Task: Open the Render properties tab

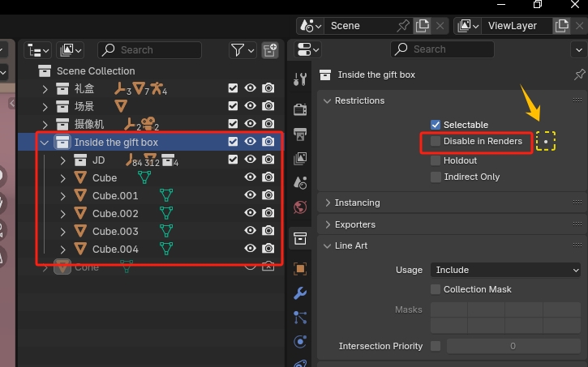Action: [300, 109]
